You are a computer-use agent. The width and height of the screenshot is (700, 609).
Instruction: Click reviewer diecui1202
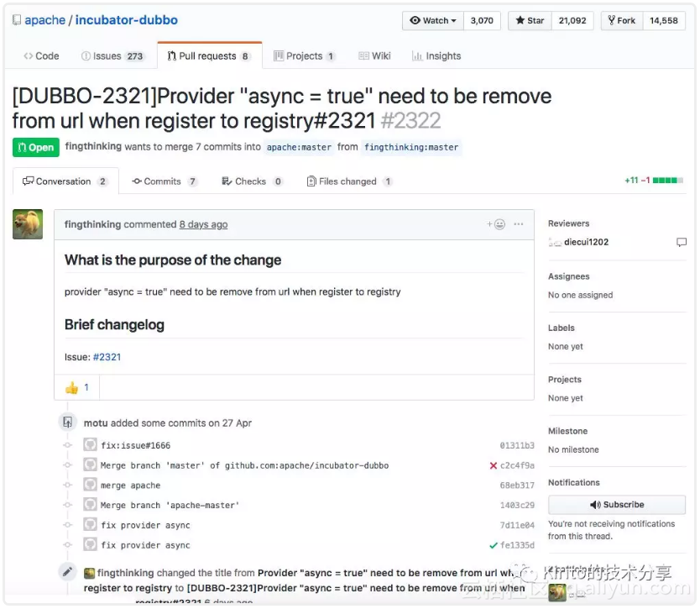(586, 242)
